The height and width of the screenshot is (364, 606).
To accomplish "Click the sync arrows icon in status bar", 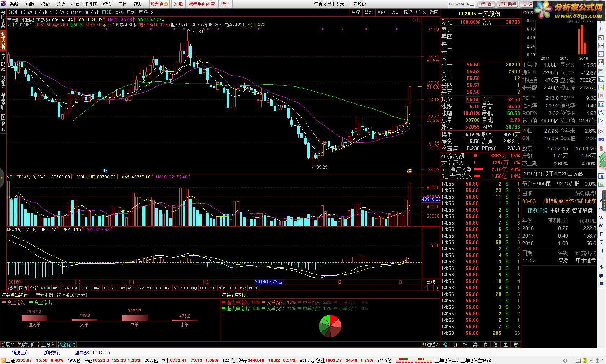I will coord(565,360).
